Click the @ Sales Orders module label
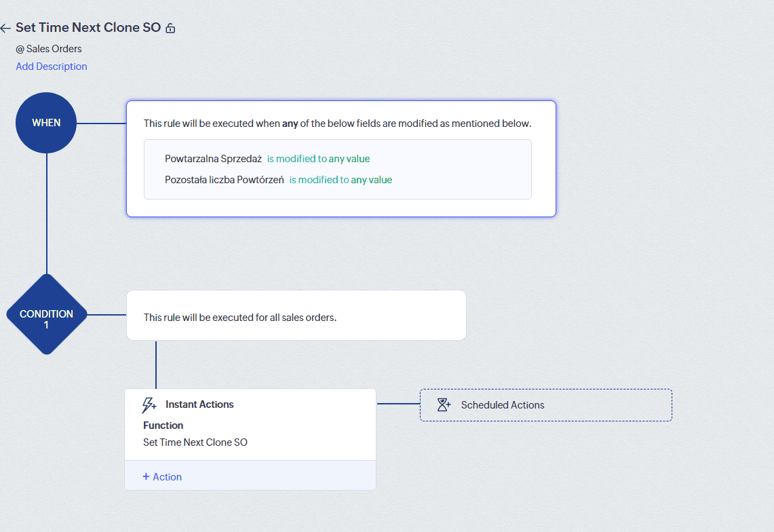 pyautogui.click(x=48, y=48)
